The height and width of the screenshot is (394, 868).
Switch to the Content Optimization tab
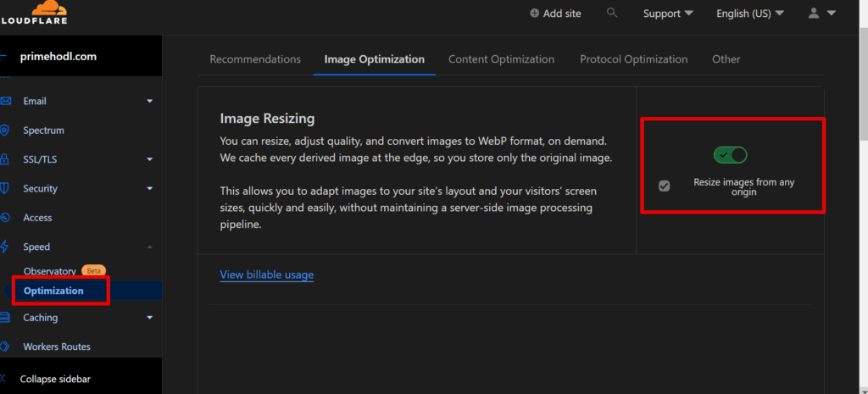[x=501, y=59]
